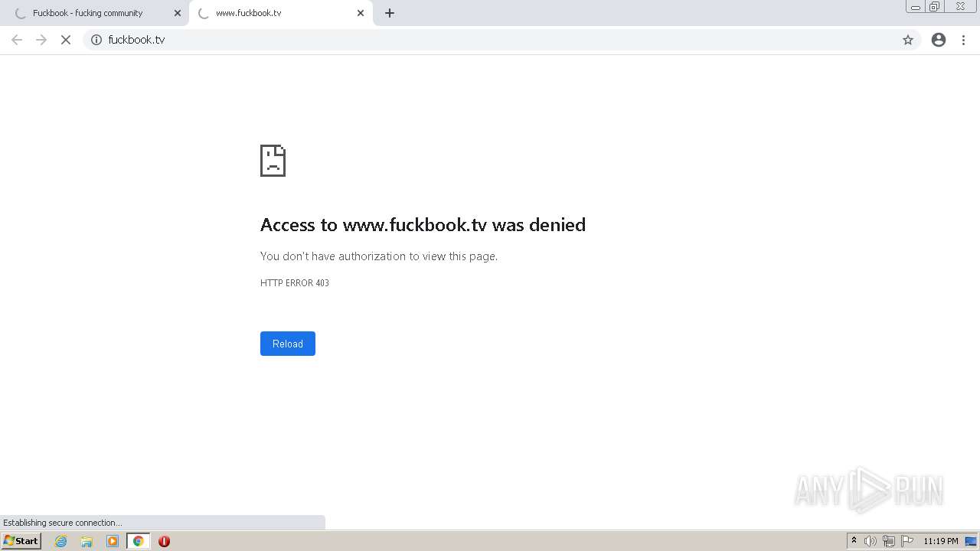
Task: Click the Show desktop monitor icon in tray
Action: tap(971, 541)
